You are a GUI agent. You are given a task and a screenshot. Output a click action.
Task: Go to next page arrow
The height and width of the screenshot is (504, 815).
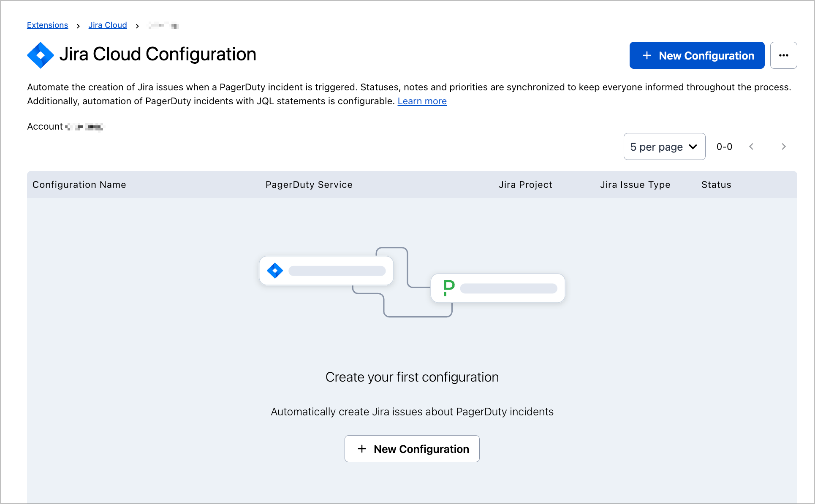[783, 146]
